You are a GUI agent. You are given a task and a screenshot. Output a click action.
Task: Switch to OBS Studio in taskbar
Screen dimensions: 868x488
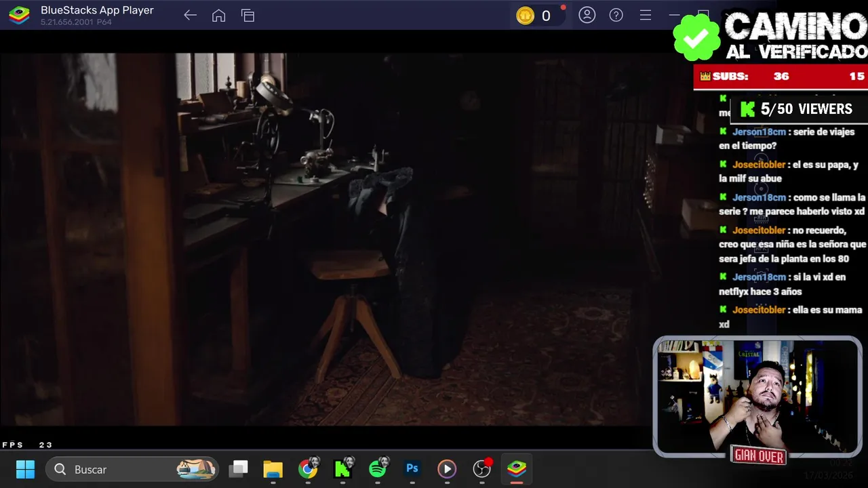pyautogui.click(x=482, y=468)
